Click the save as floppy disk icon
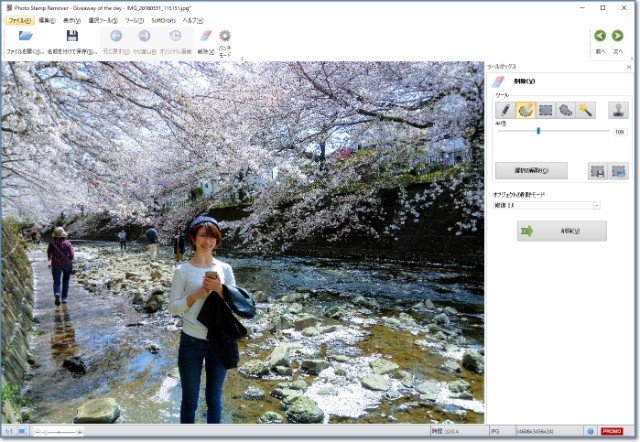 (72, 37)
